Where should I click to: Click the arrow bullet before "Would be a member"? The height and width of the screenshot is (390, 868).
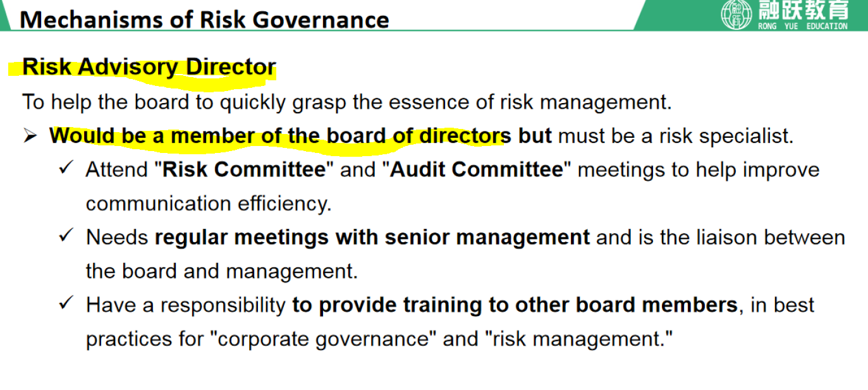(30, 136)
